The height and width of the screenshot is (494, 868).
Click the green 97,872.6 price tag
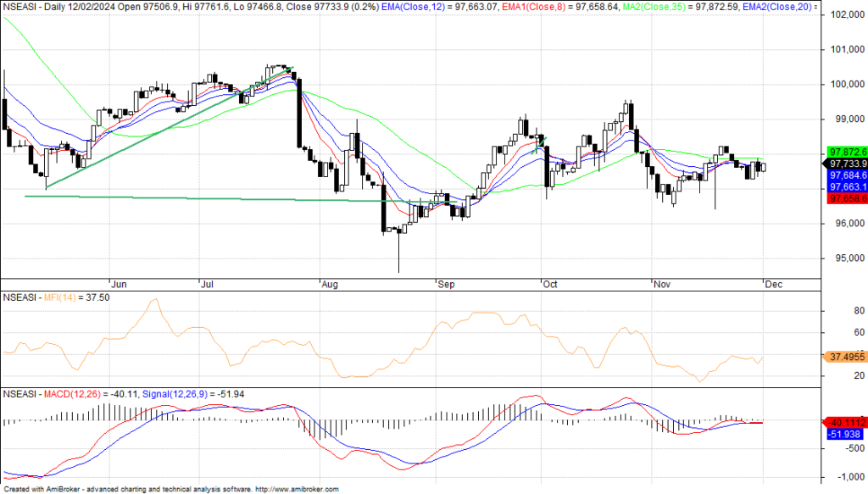[845, 152]
